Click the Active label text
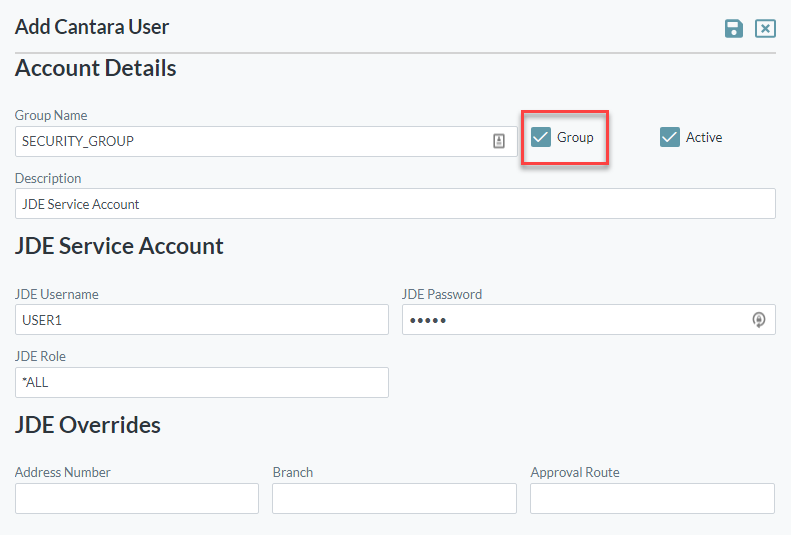The image size is (791, 535). click(x=704, y=137)
